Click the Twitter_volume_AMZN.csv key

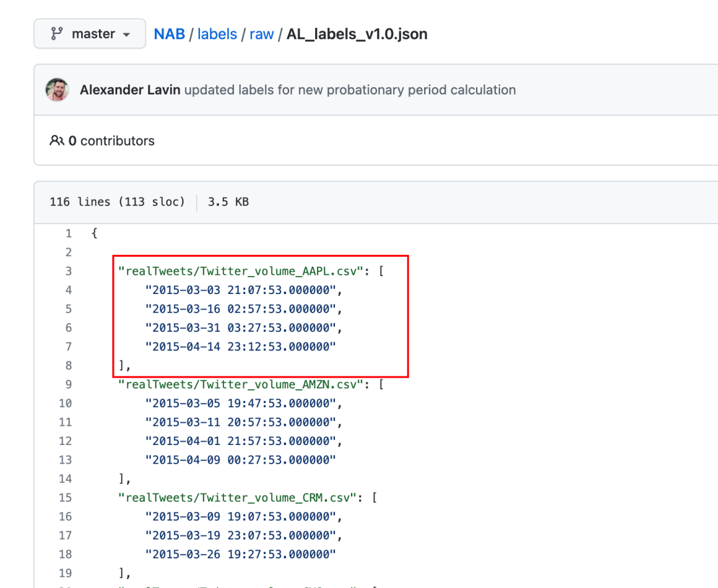click(x=241, y=384)
